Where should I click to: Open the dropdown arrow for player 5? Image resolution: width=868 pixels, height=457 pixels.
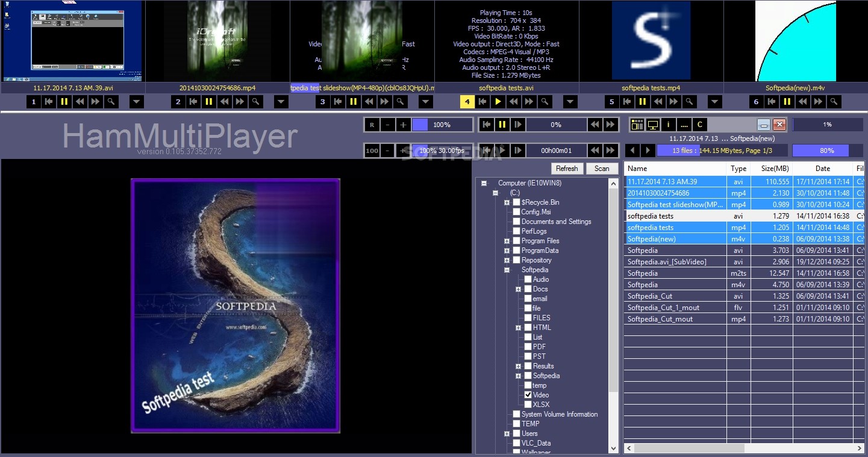(x=715, y=102)
